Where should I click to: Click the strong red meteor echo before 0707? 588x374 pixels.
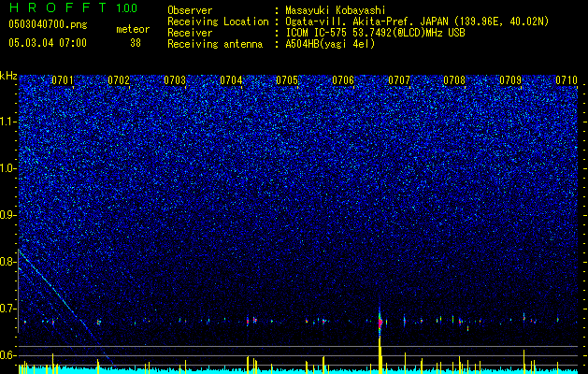pos(380,322)
